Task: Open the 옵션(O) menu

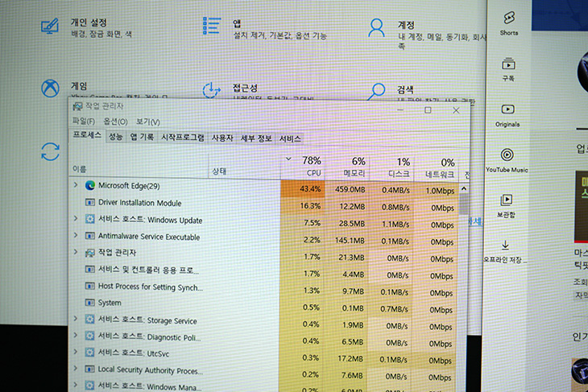Action: click(x=115, y=122)
